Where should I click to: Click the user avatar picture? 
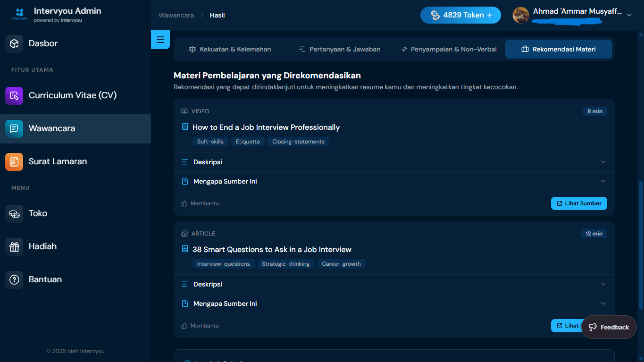(x=521, y=15)
